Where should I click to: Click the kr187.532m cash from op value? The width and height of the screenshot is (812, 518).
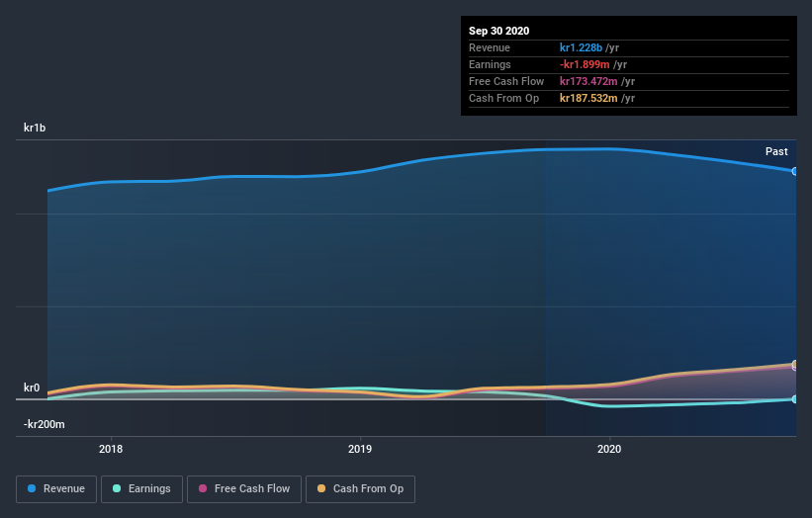[588, 98]
